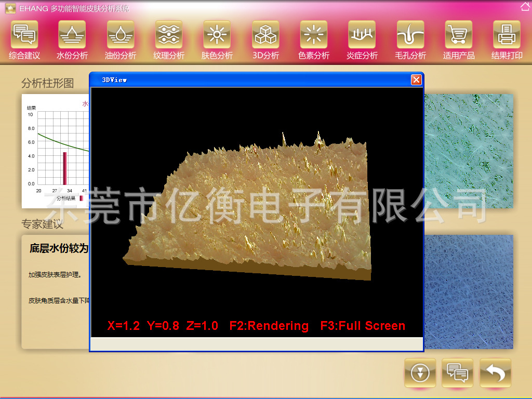Click the round down-arrow button at bottom
The image size is (532, 399).
pyautogui.click(x=420, y=373)
